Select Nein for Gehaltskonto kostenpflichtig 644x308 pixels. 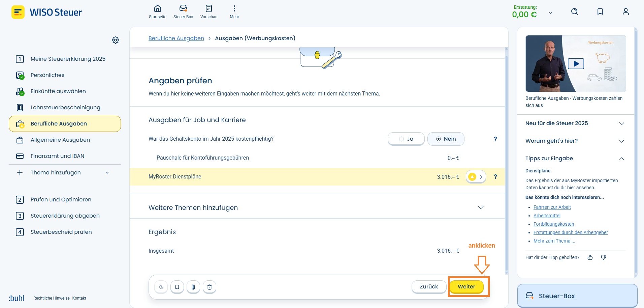point(446,139)
